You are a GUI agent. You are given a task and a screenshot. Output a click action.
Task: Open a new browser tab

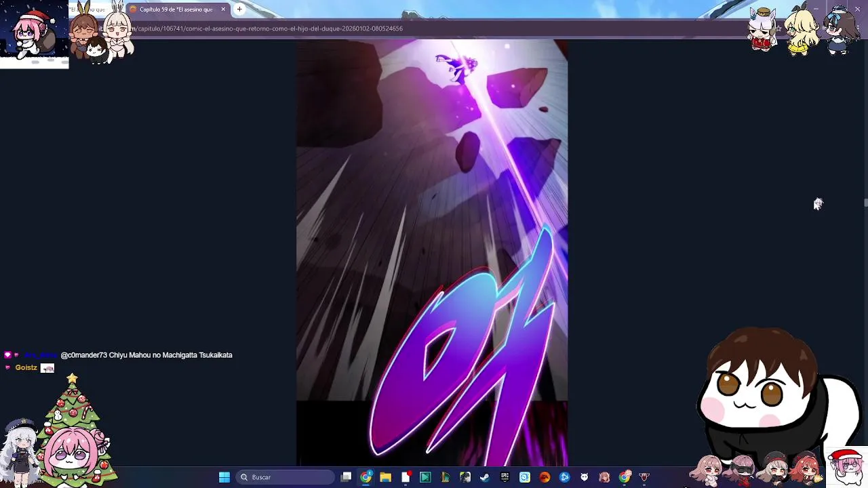pos(239,9)
